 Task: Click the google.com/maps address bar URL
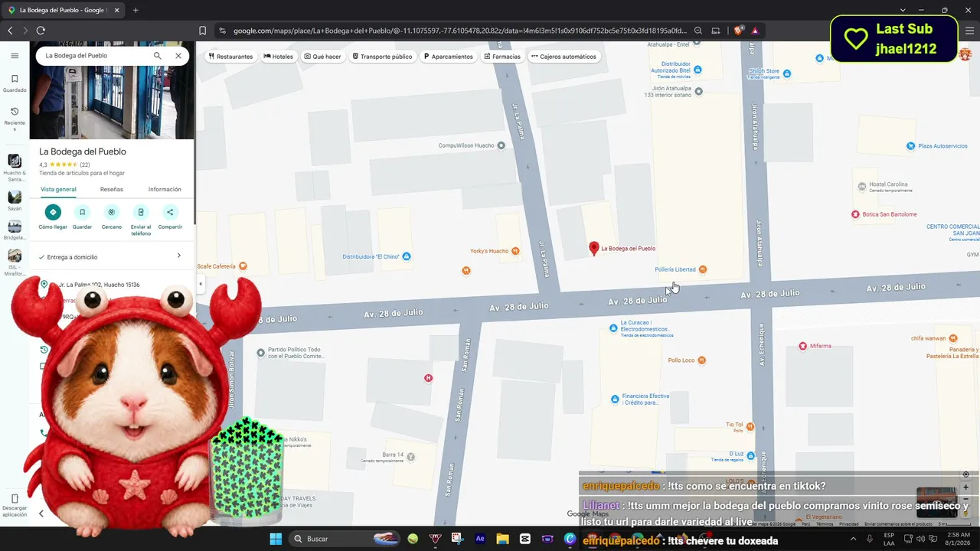tap(460, 31)
